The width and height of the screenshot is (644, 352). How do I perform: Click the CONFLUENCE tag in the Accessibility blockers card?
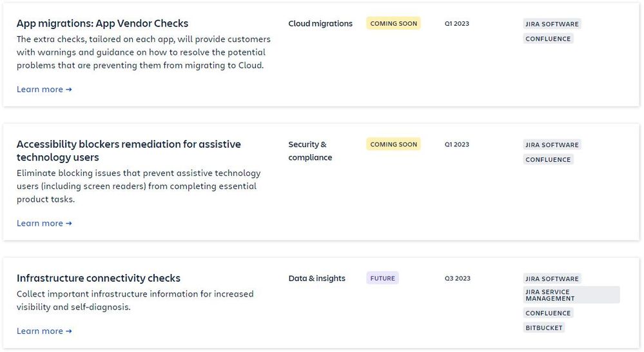548,159
